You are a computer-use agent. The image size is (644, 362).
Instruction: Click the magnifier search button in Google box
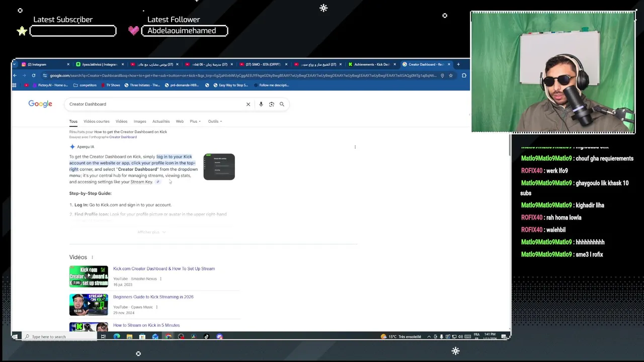coord(282,104)
